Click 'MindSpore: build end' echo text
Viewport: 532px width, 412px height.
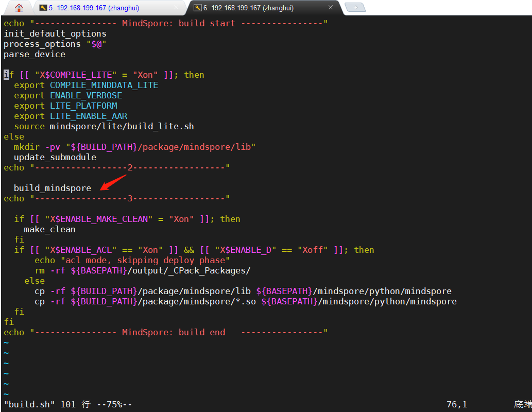[174, 332]
